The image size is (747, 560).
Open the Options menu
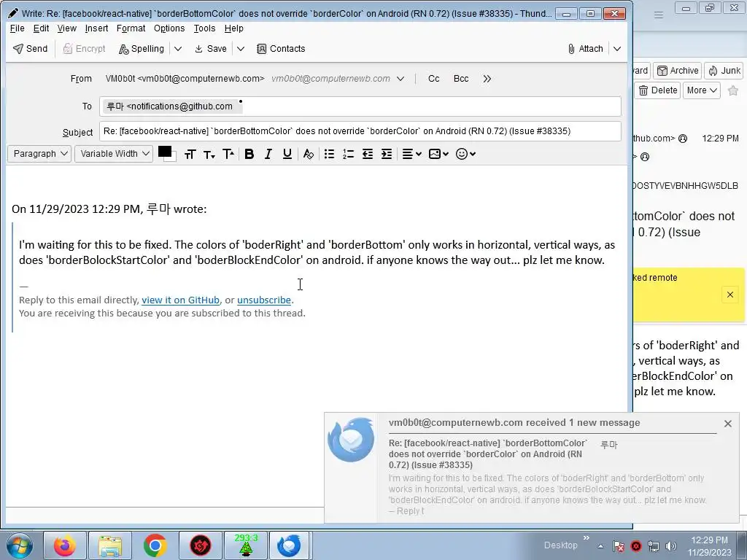pos(169,28)
